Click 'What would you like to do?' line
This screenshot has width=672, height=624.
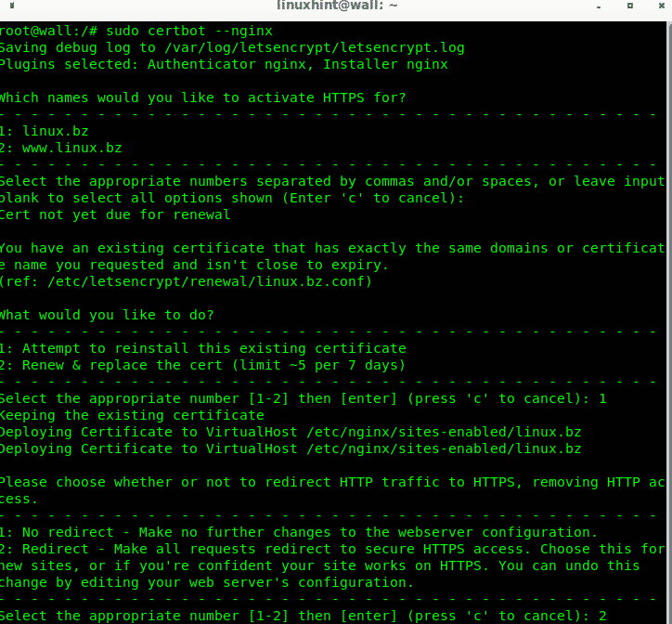tap(107, 315)
